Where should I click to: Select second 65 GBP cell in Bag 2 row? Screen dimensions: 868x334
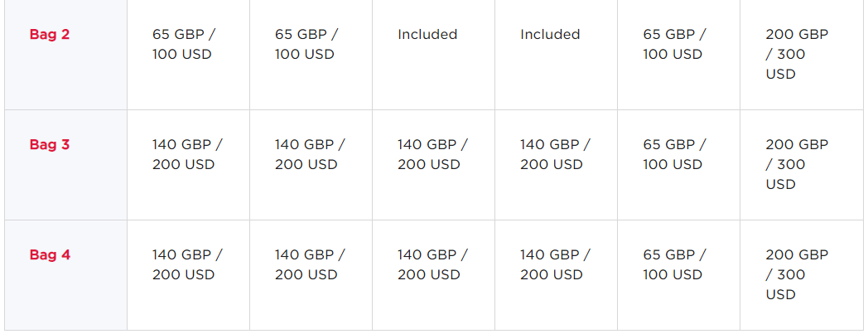pos(306,45)
